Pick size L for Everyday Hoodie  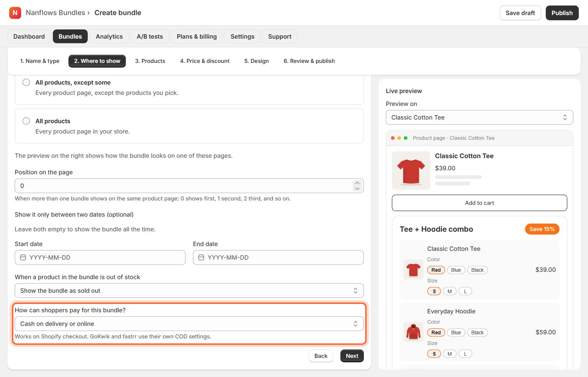pos(465,354)
